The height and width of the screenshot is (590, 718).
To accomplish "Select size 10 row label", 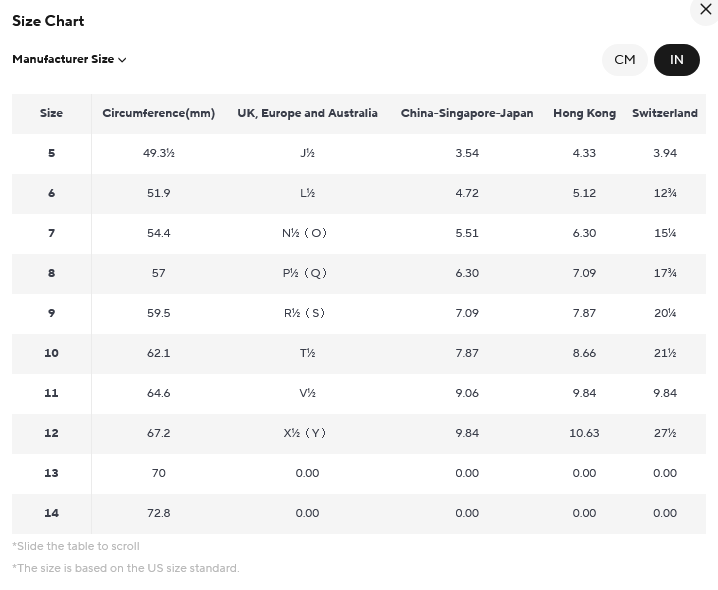I will point(51,353).
